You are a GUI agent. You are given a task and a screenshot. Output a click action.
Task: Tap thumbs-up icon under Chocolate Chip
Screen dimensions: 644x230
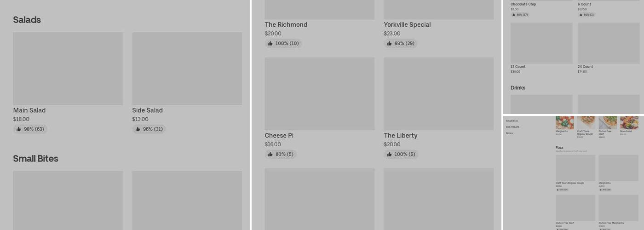(514, 15)
